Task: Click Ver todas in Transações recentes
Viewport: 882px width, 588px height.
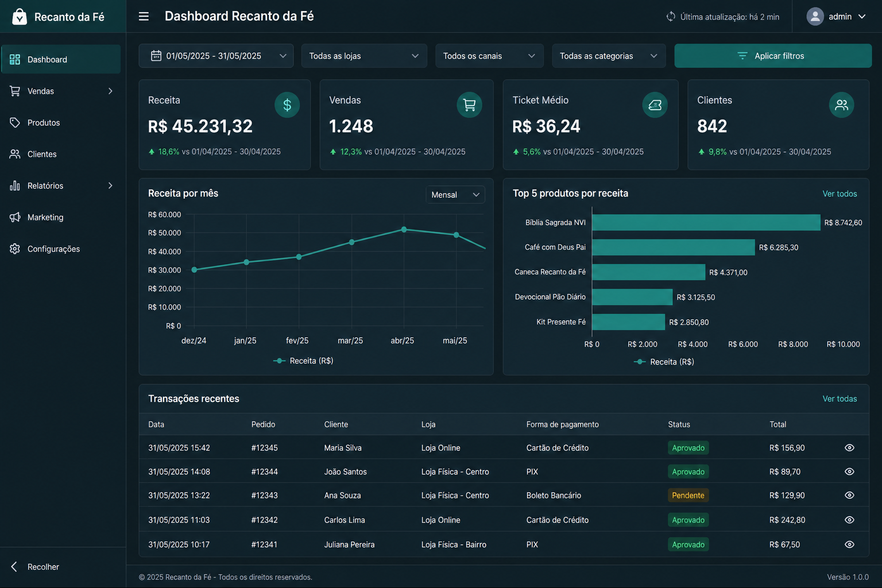Action: (840, 399)
